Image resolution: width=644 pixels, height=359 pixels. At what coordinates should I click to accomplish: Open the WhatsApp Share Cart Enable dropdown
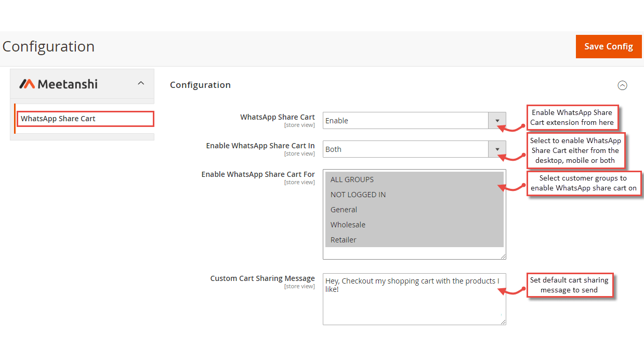click(x=414, y=121)
